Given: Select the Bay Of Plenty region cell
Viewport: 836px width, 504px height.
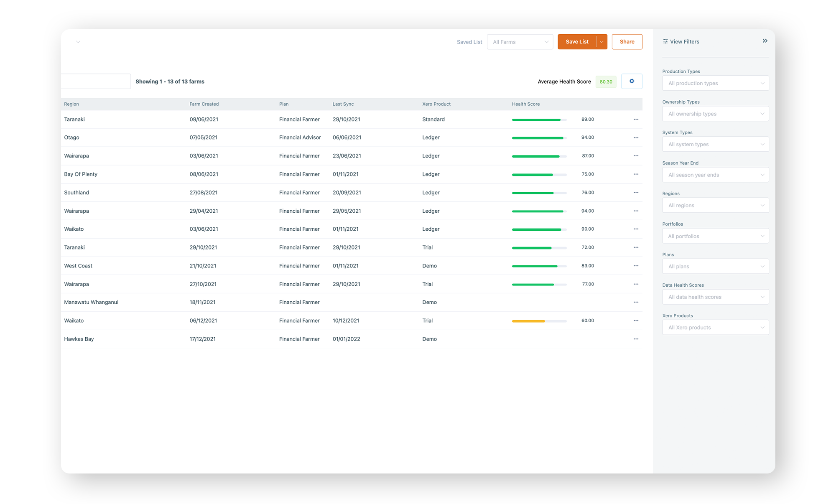Looking at the screenshot, I should 81,174.
